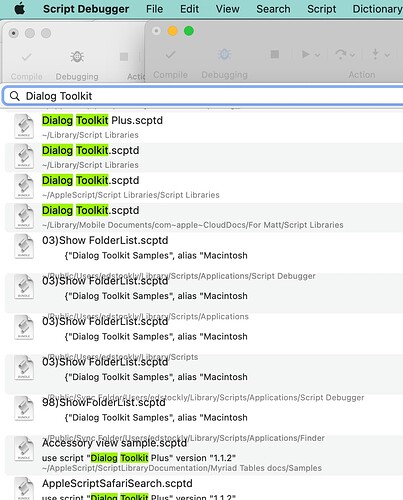Screen dimensions: 403x500
Task: Select Dialog Toolkit.scptd in ~/AppleScript/Script Libraries/Script Libraries
Action: 204,187
